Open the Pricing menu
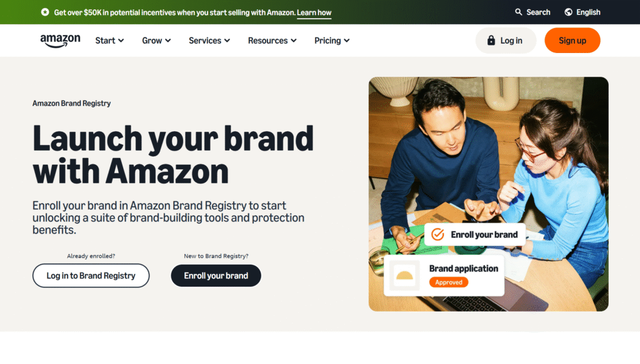Image resolution: width=640 pixels, height=364 pixels. [332, 41]
